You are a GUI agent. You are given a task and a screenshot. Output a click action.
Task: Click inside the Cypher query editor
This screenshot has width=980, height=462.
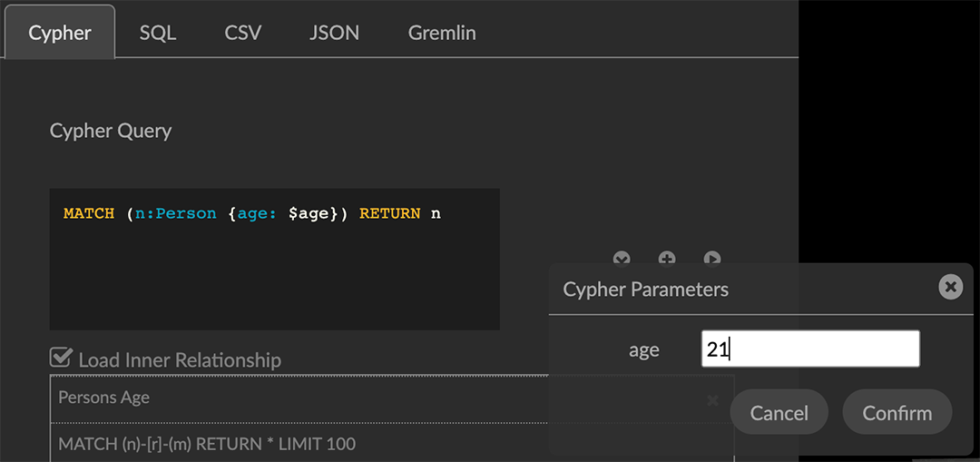(x=274, y=260)
